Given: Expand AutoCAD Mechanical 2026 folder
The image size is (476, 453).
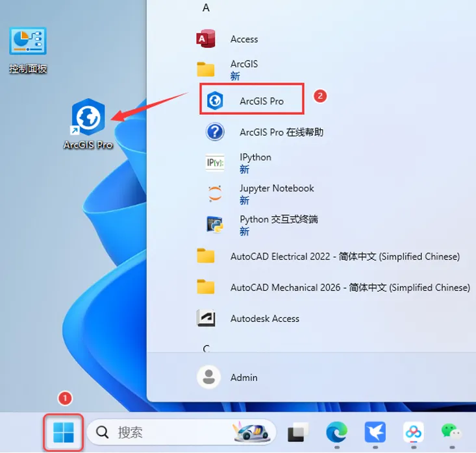Looking at the screenshot, I should [333, 288].
